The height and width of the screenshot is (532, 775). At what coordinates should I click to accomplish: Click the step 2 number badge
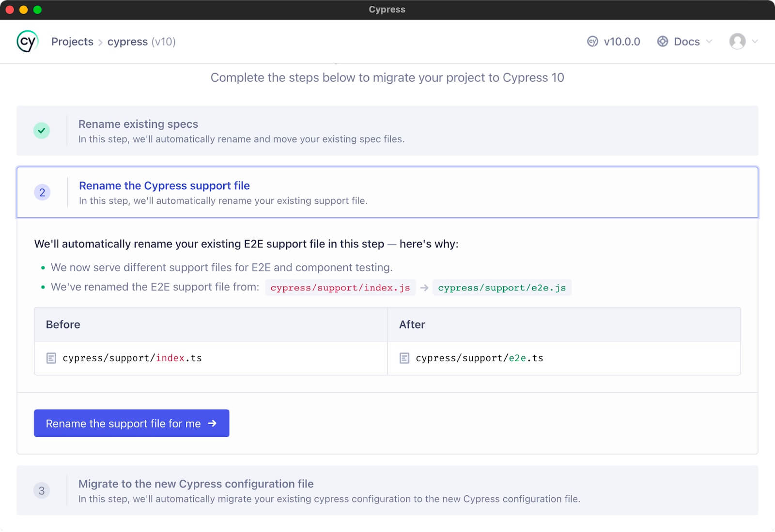coord(42,193)
